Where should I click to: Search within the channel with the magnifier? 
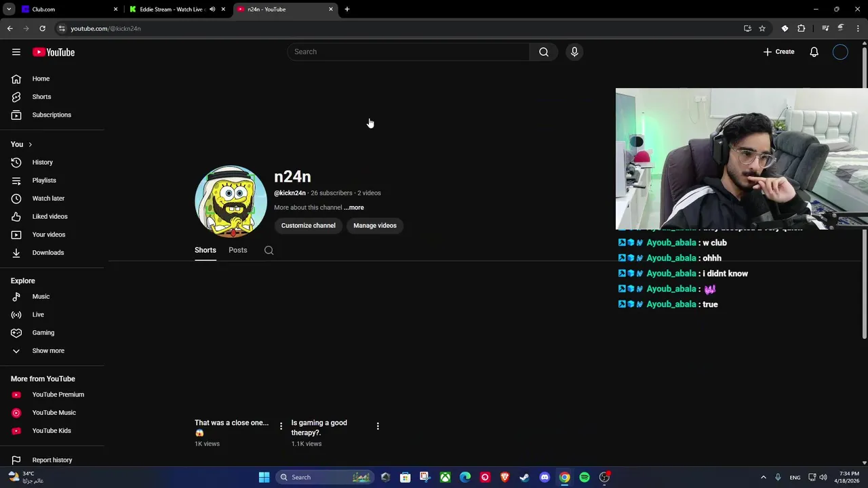(269, 250)
